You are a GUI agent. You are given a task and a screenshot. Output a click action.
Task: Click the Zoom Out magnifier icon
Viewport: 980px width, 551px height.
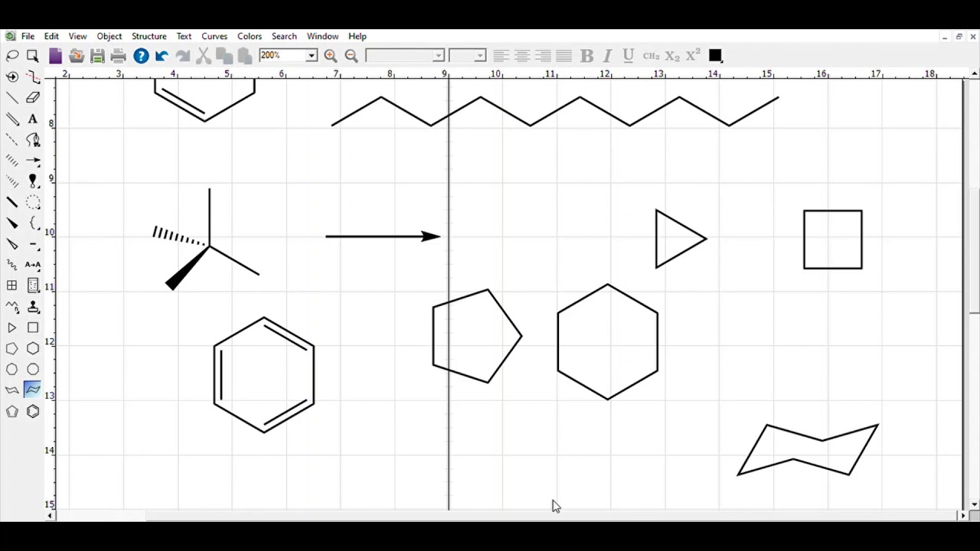[x=351, y=56]
